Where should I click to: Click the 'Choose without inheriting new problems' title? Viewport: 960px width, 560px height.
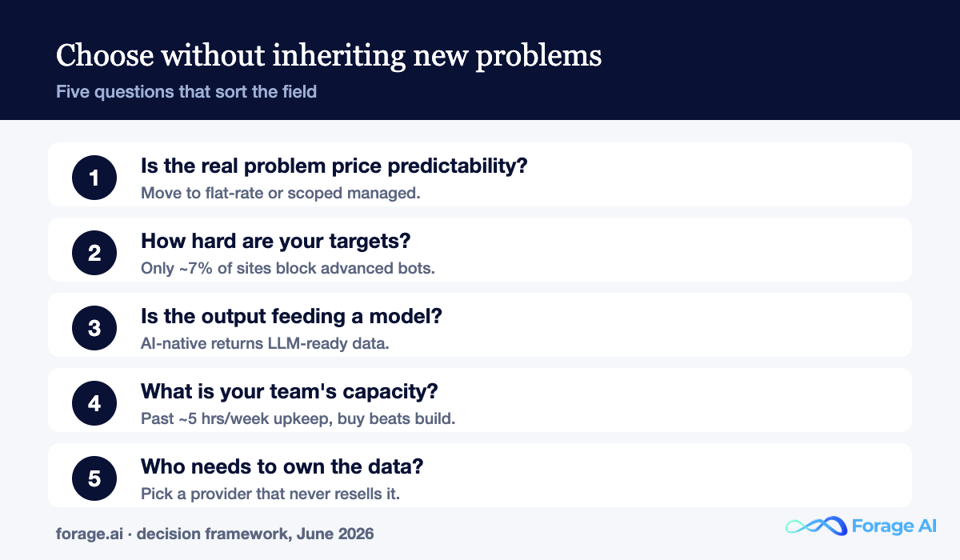click(329, 56)
